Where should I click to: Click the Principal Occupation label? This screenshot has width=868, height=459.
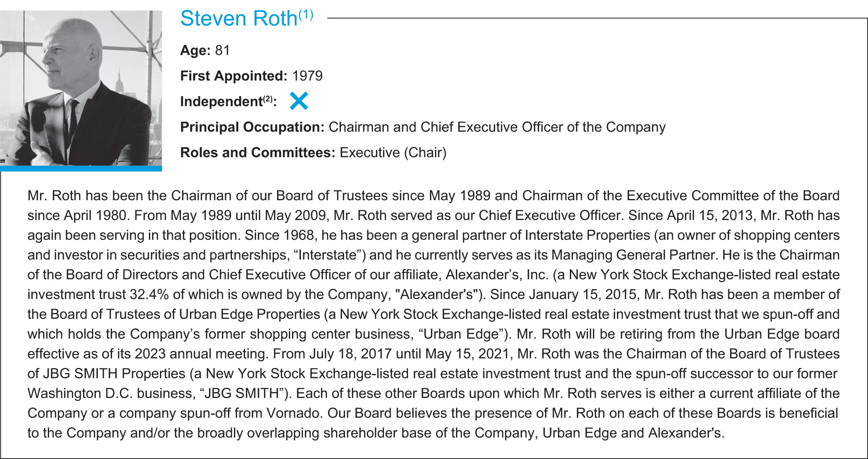pos(252,127)
